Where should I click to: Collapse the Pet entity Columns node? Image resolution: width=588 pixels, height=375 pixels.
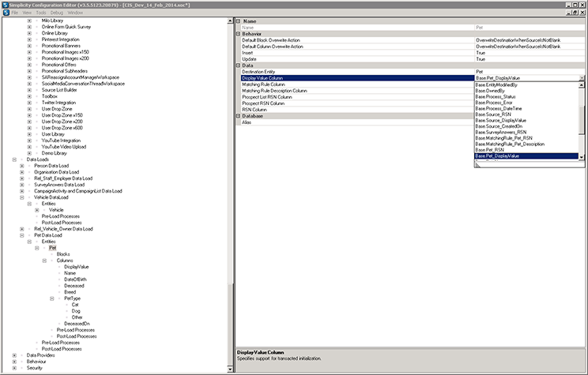pyautogui.click(x=44, y=261)
